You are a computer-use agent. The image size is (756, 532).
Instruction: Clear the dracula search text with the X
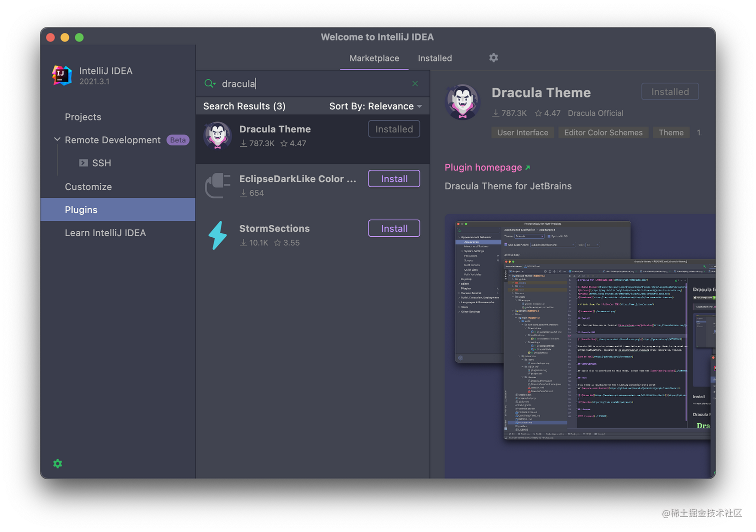(415, 83)
